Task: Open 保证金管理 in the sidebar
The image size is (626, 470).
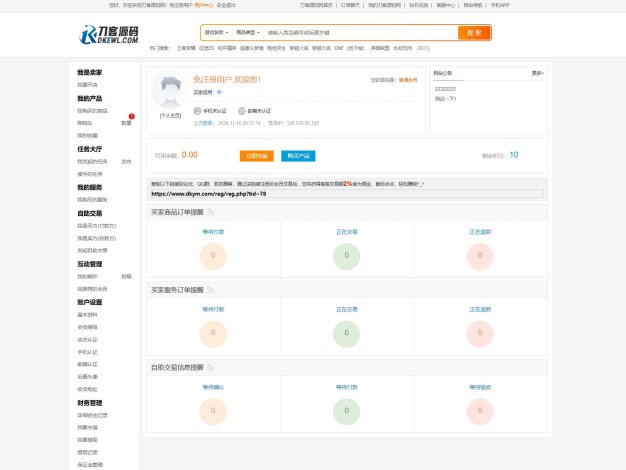Action: click(90, 465)
